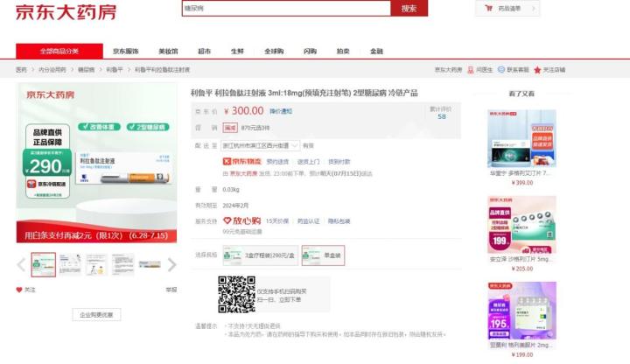The width and height of the screenshot is (630, 364).
Task: Click the 关注店铺 star icon
Action: (x=537, y=70)
